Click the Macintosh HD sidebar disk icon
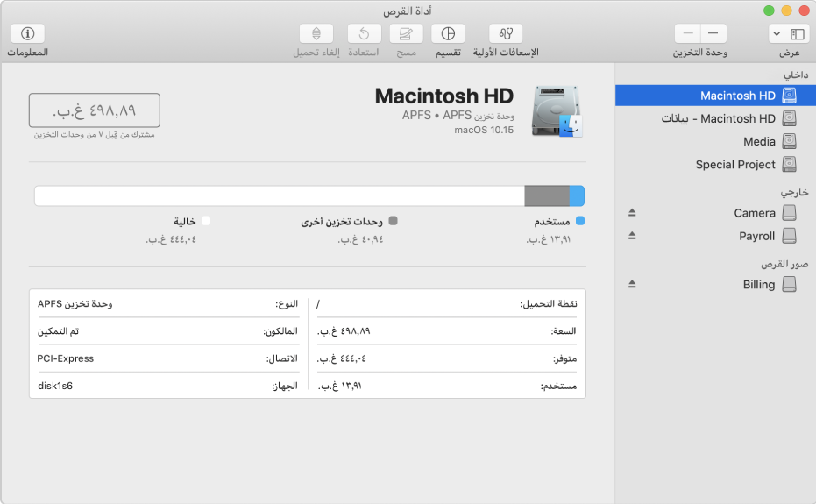This screenshot has height=504, width=816. click(x=790, y=96)
